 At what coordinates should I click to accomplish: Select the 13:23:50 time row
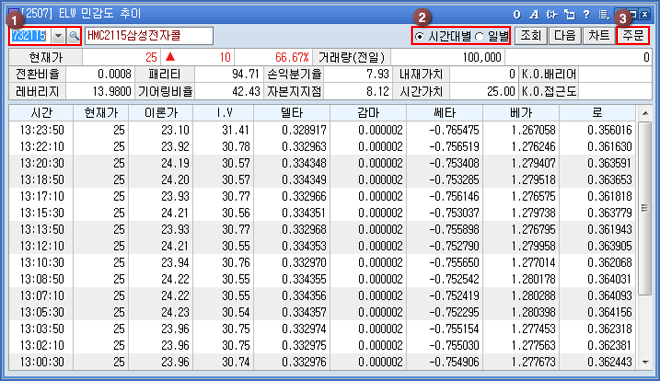coord(322,130)
